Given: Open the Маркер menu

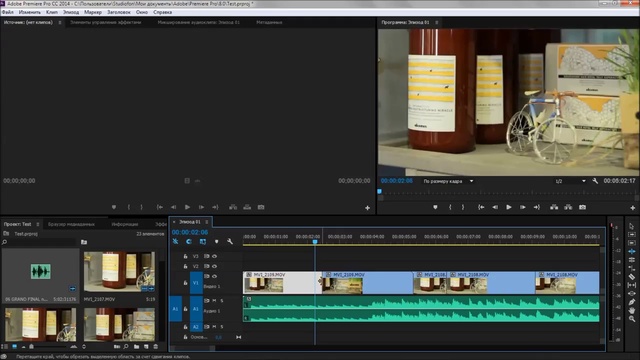Looking at the screenshot, I should [93, 12].
